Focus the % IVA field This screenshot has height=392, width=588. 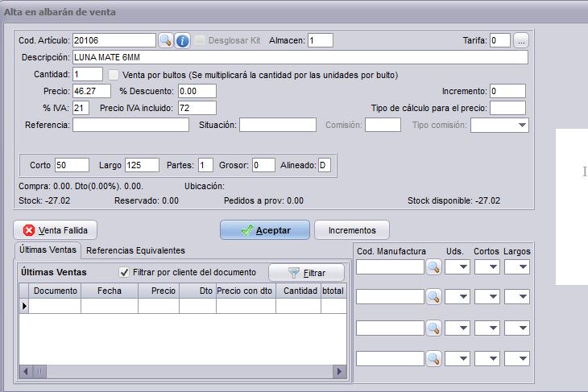click(81, 108)
